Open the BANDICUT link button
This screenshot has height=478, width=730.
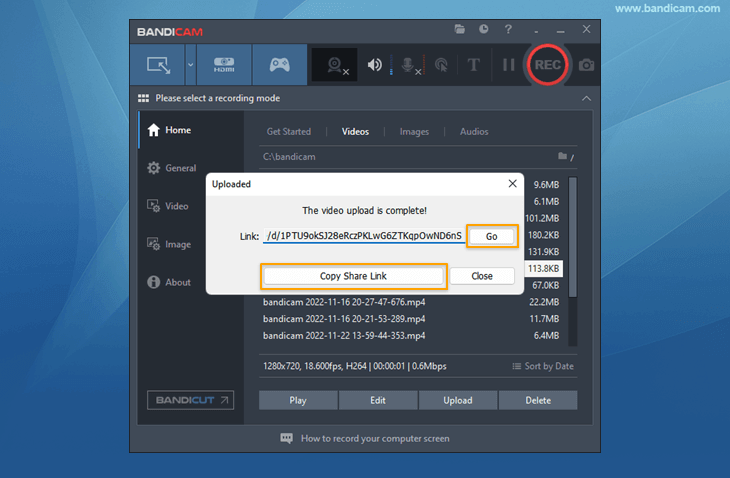pos(190,400)
